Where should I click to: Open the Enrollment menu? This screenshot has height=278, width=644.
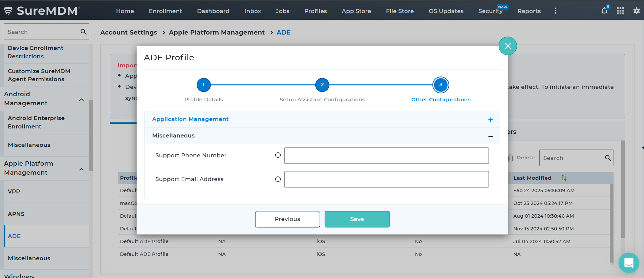165,11
